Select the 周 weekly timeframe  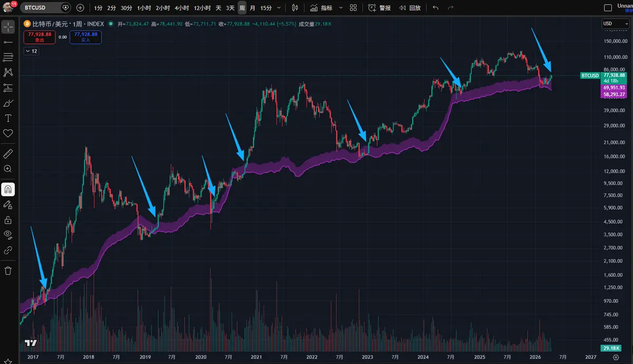pyautogui.click(x=242, y=8)
